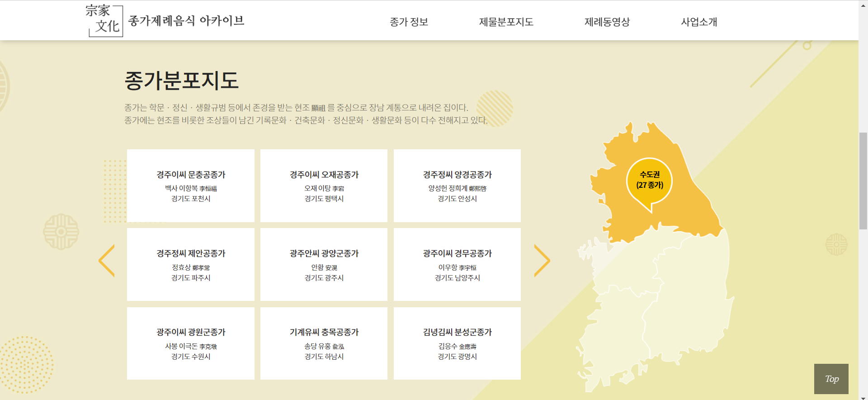Screen dimensions: 868x400
Task: Click the Top button to scroll up
Action: (x=831, y=379)
